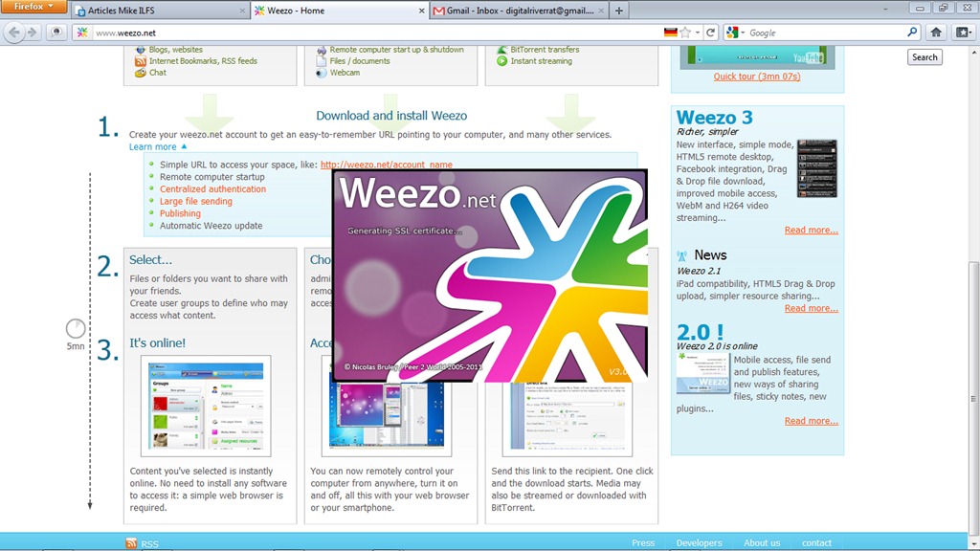980x551 pixels.
Task: Read more about Weezo 2.0
Action: coord(812,421)
